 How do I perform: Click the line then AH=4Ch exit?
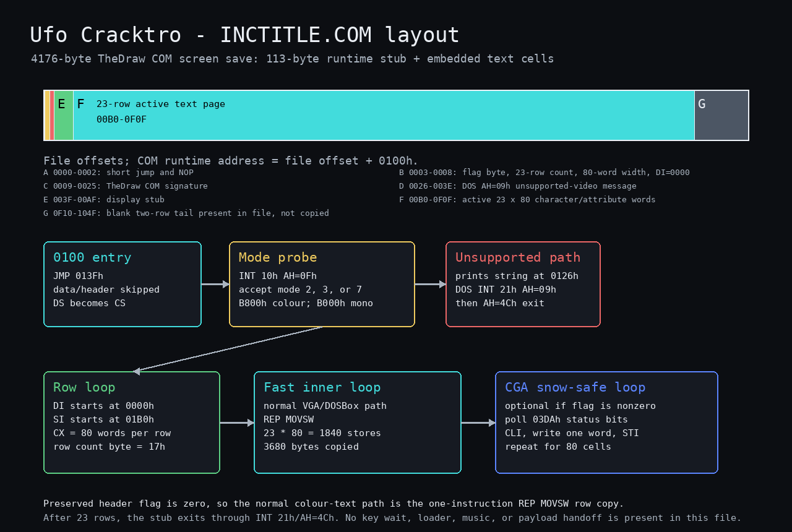500,303
